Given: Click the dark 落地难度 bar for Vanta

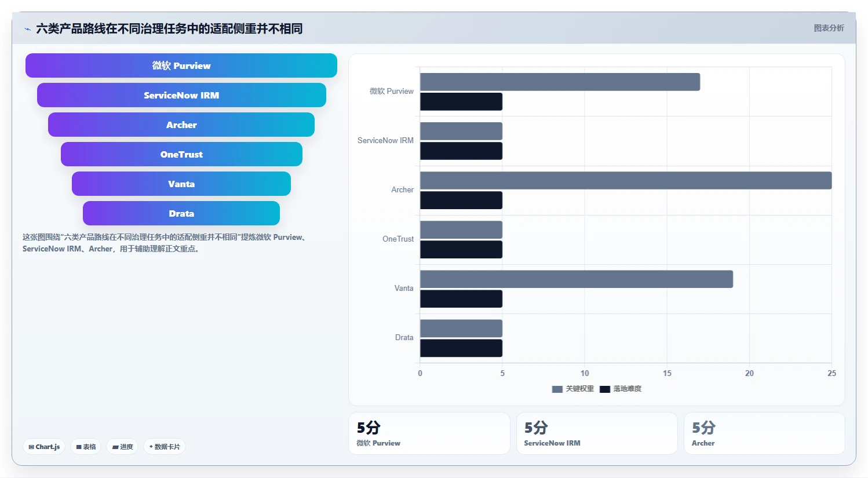Looking at the screenshot, I should click(461, 298).
